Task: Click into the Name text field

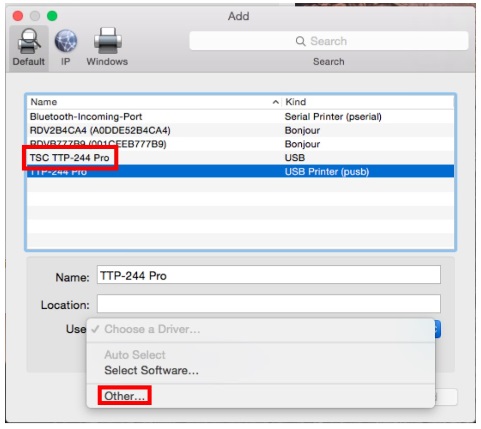Action: point(269,275)
